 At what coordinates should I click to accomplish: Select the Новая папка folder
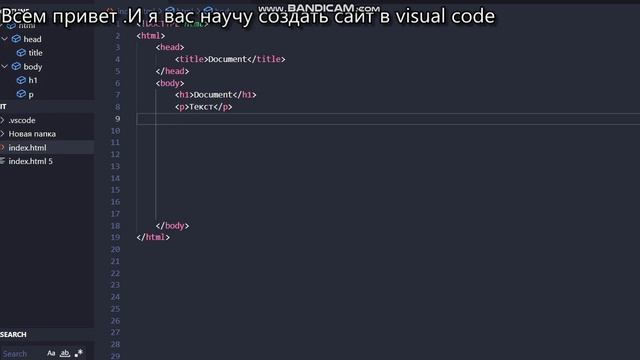[32, 134]
